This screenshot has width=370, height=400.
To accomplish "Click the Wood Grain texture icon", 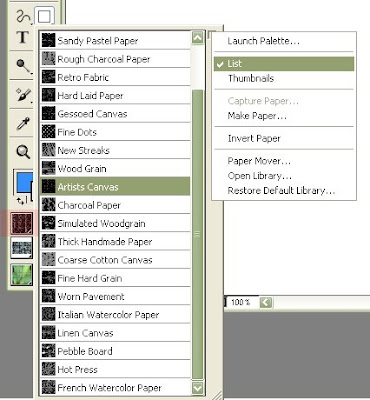I will click(x=48, y=168).
